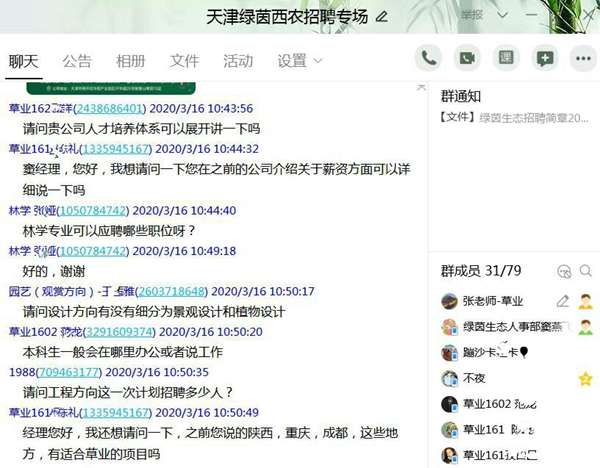Viewport: 600px width, 468px height.
Task: Click the invite-to-chat plus bubble icon
Action: pos(544,58)
